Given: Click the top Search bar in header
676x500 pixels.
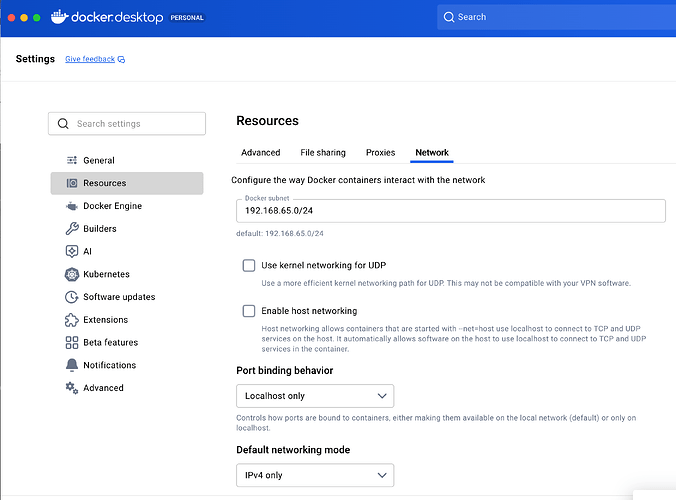Looking at the screenshot, I should click(555, 17).
